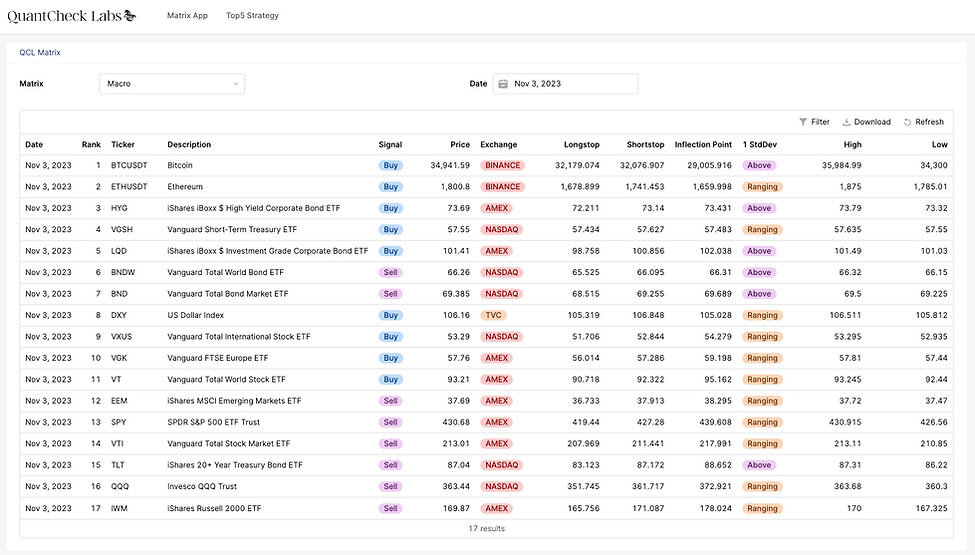Sort by the Date column header
Screen dimensions: 975x555
34,144
